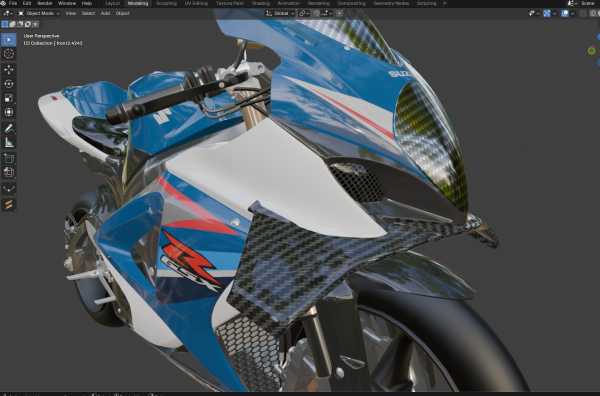
Task: Switch to the Shading workspace
Action: click(261, 3)
